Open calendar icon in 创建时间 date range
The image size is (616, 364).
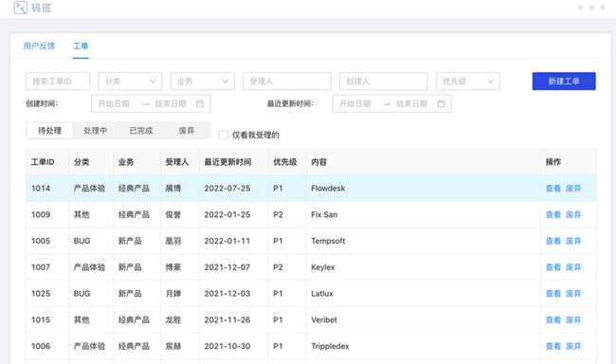coord(200,103)
